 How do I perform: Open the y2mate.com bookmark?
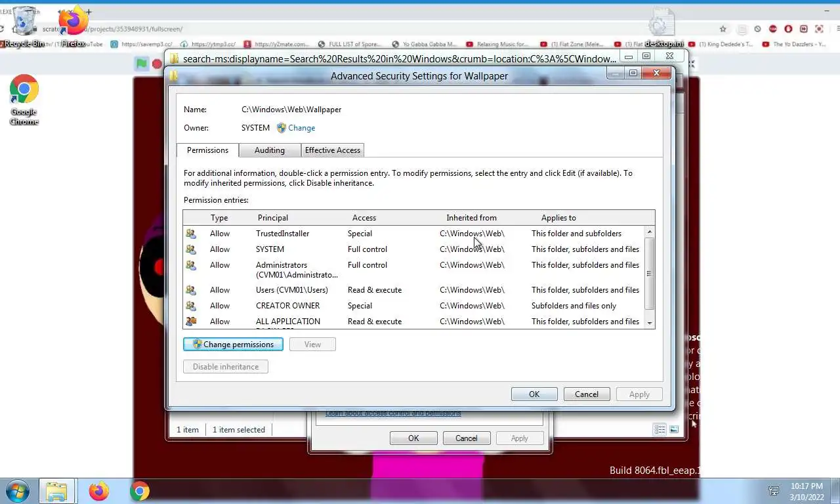276,45
